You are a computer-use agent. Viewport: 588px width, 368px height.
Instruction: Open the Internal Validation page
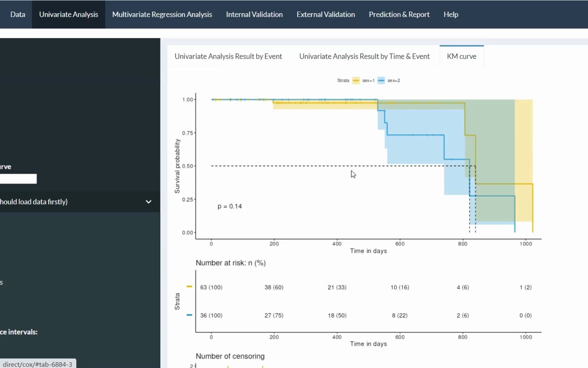coord(254,14)
